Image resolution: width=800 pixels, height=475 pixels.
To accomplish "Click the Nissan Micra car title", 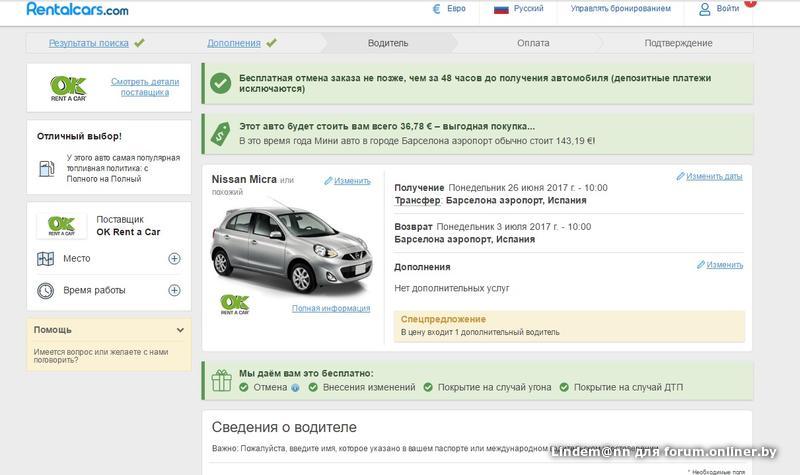I will (x=244, y=179).
